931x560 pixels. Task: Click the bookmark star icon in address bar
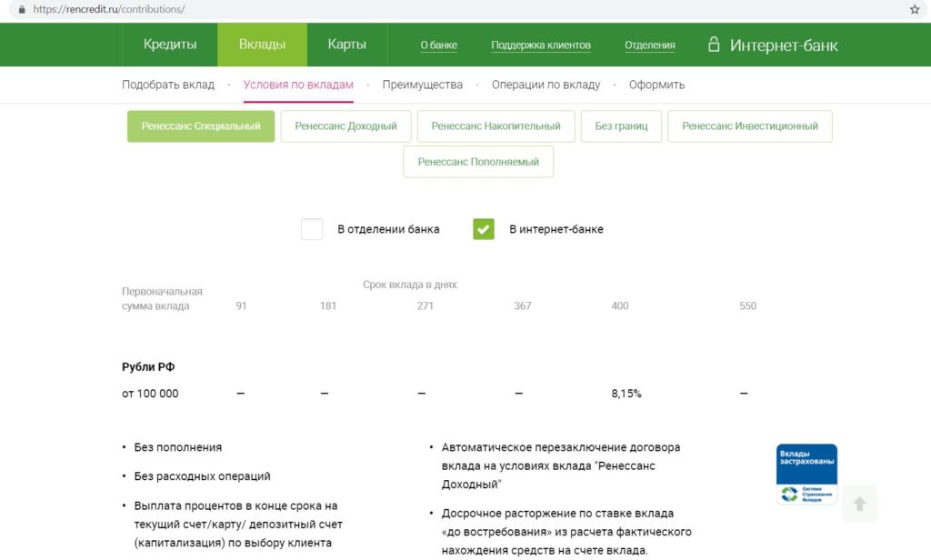[915, 9]
